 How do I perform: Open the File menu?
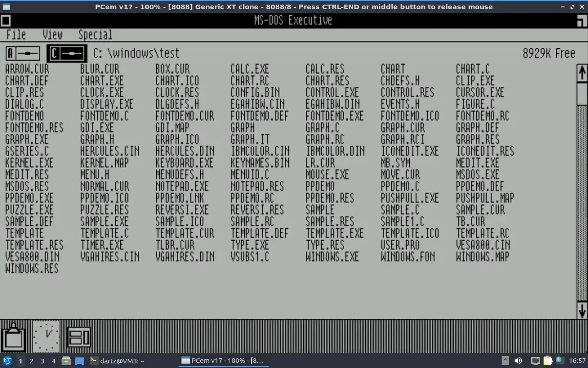tap(16, 35)
